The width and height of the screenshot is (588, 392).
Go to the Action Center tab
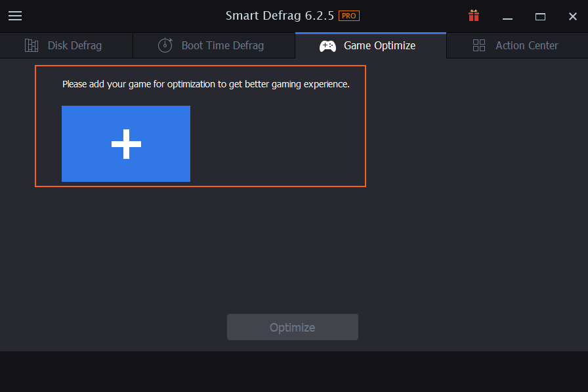(x=517, y=45)
